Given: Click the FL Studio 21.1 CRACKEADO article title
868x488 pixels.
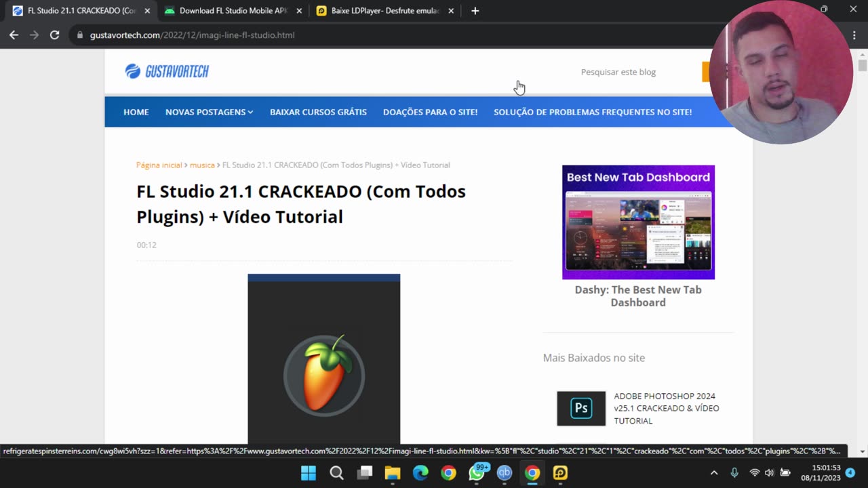Looking at the screenshot, I should (301, 204).
